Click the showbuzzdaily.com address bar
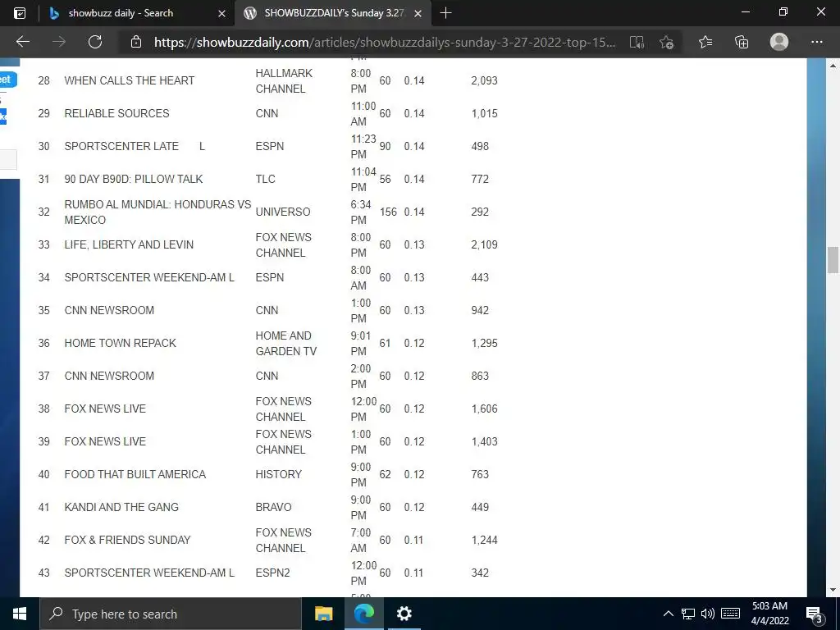840x630 pixels. click(x=384, y=43)
